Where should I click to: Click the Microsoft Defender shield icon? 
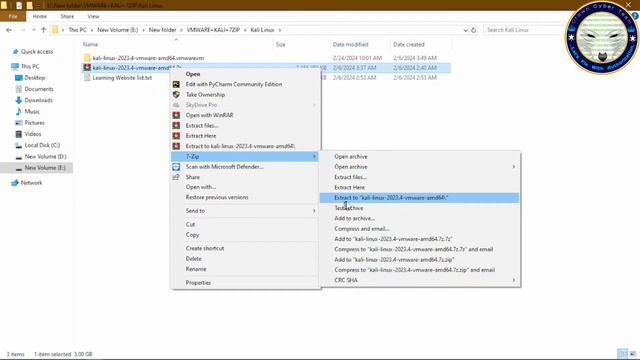pos(176,167)
